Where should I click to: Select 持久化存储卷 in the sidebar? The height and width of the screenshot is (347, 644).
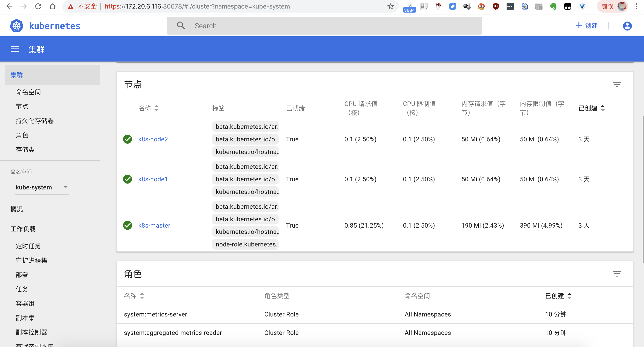pos(35,121)
